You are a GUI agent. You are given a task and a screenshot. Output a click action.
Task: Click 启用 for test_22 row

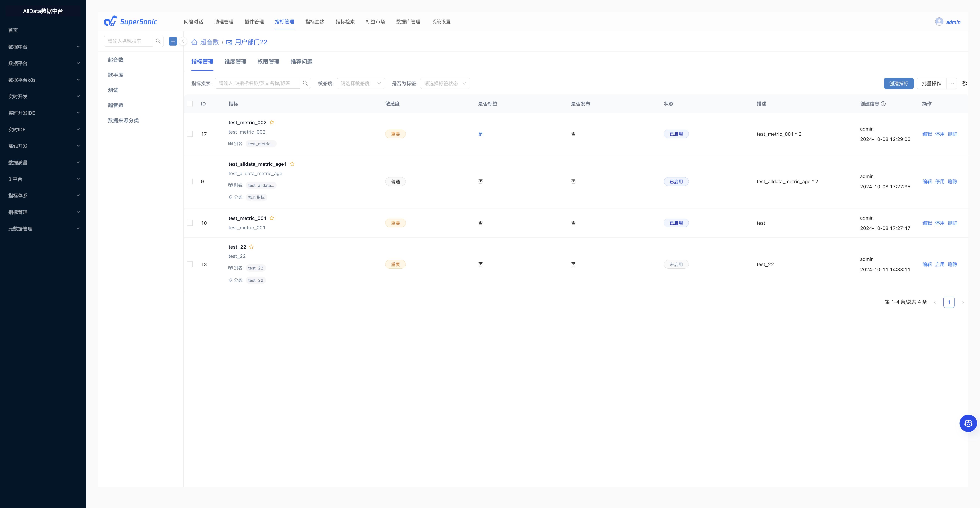pos(940,264)
